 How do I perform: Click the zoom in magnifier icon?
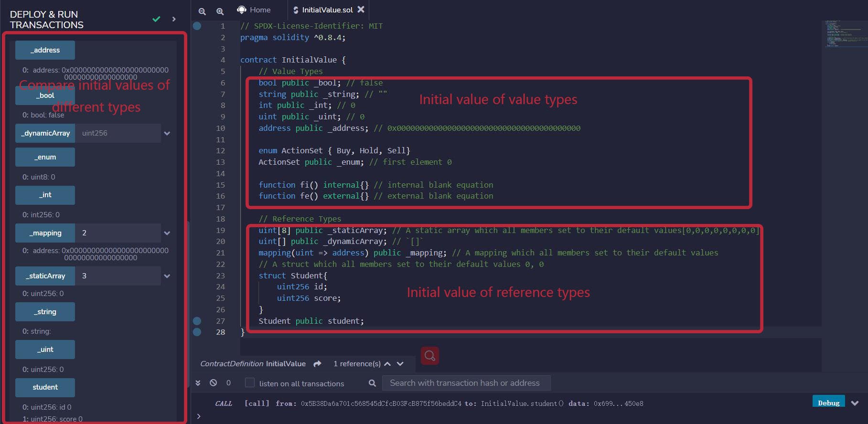coord(220,11)
